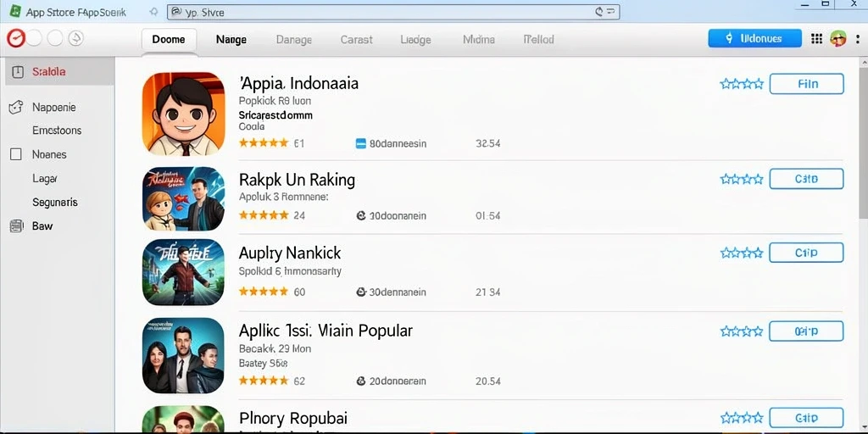Open the Aplikc Issi Miain Popular title

point(325,331)
